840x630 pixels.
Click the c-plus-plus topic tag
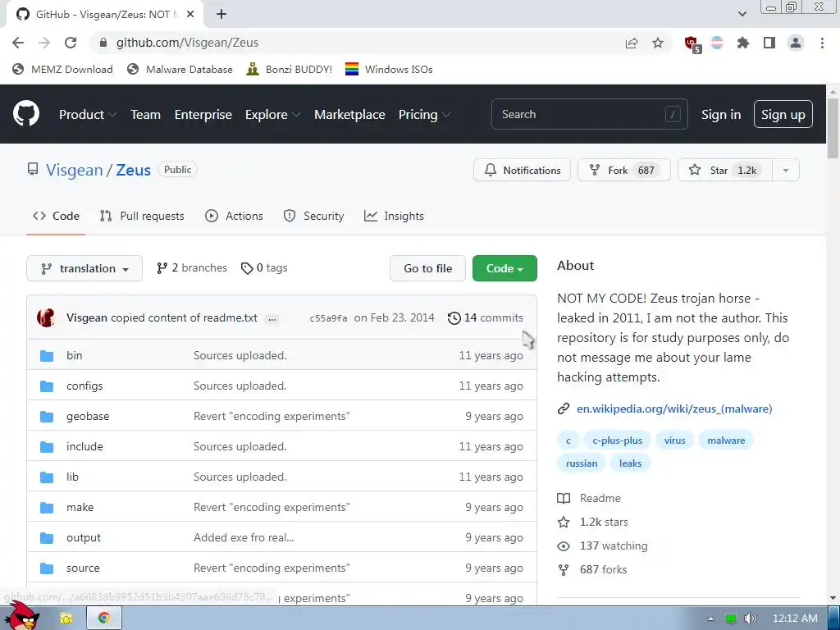[617, 441]
